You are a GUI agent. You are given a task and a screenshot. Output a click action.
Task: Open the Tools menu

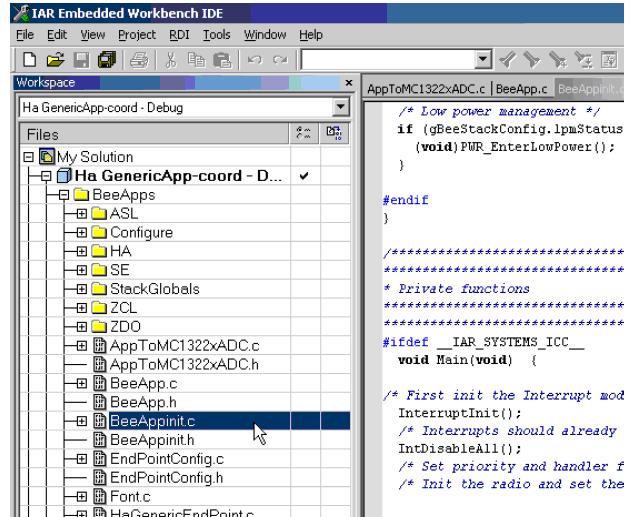coord(217,35)
